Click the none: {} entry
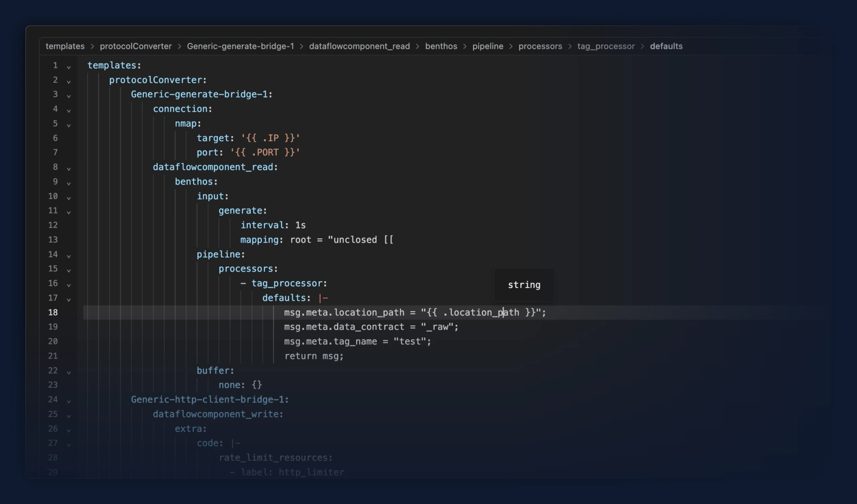 [240, 385]
